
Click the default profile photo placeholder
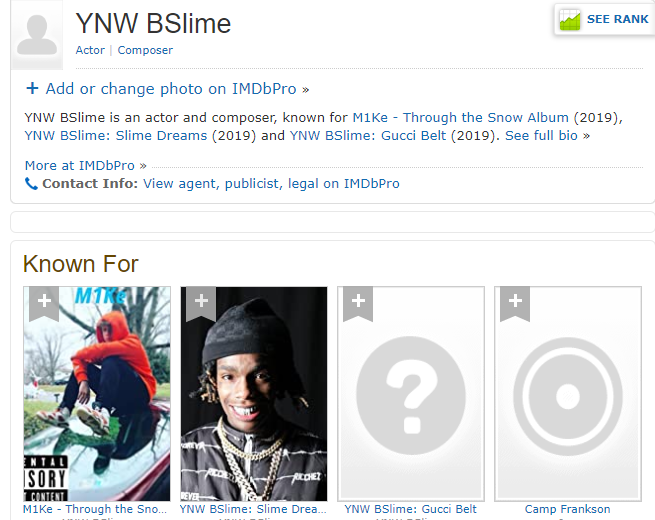tap(37, 35)
